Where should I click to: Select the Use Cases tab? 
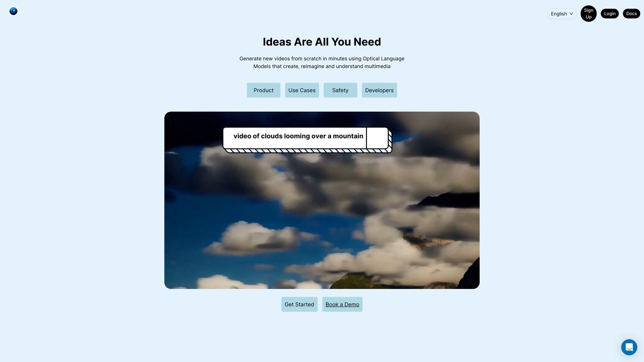click(x=302, y=90)
